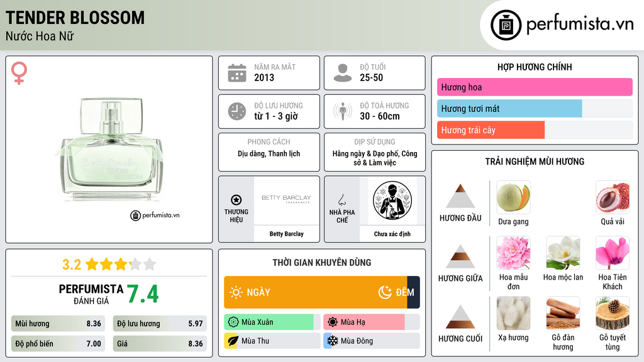This screenshot has width=644, height=362.
Task: Click the calendar icon beside Năm ra mắt
Action: (237, 73)
